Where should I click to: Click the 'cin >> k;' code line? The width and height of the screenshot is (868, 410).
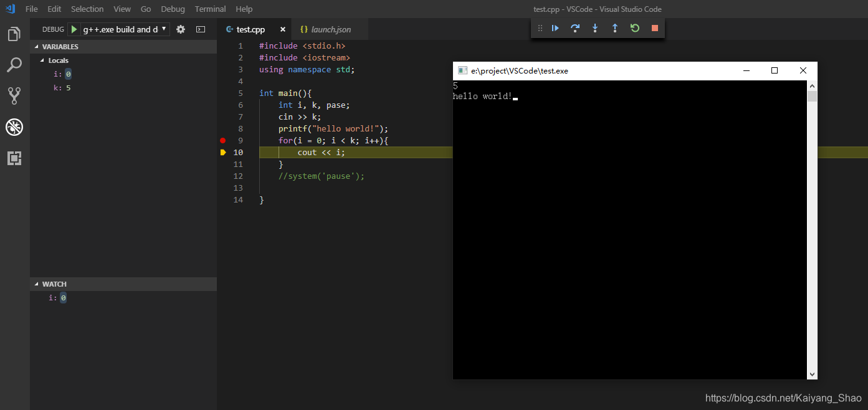point(300,117)
